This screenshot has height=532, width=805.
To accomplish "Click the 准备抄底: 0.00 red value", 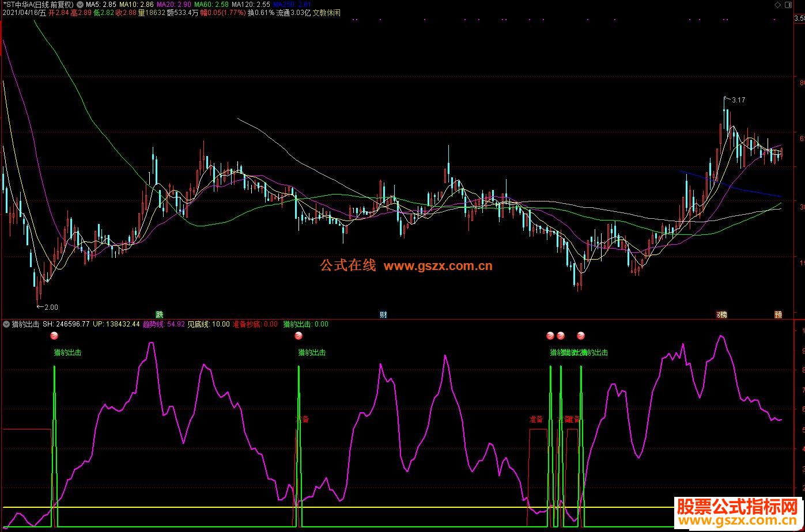I will (x=255, y=324).
